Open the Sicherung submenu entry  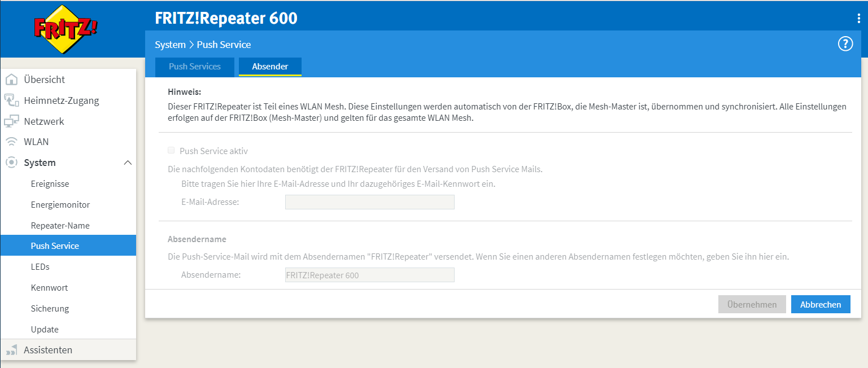(x=50, y=309)
